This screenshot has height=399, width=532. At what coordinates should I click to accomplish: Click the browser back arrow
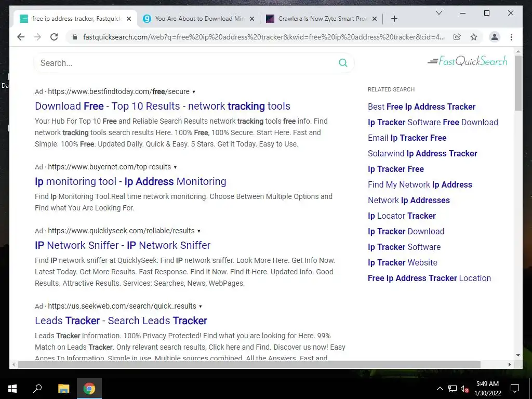[x=21, y=37]
